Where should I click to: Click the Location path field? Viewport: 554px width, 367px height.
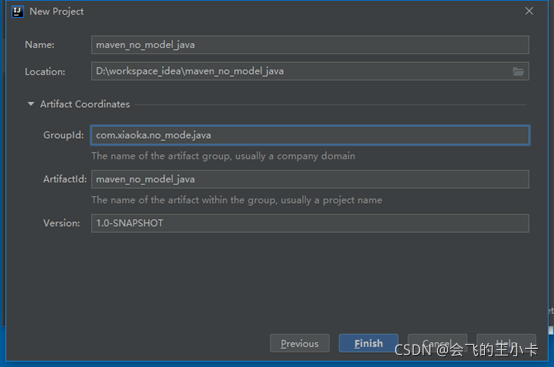pos(310,71)
